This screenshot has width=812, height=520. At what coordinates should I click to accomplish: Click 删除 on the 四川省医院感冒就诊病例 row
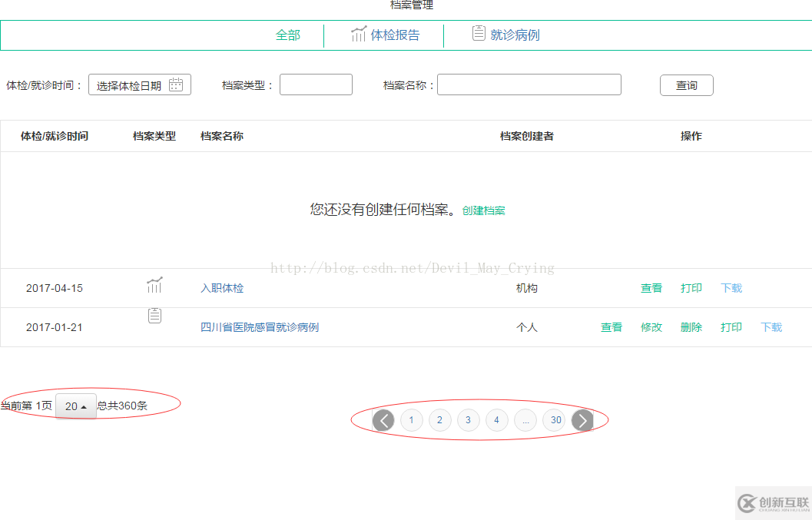(x=691, y=326)
